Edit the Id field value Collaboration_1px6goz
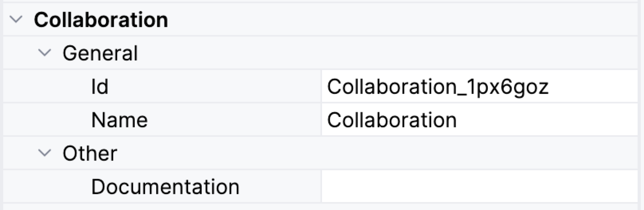 click(x=438, y=87)
